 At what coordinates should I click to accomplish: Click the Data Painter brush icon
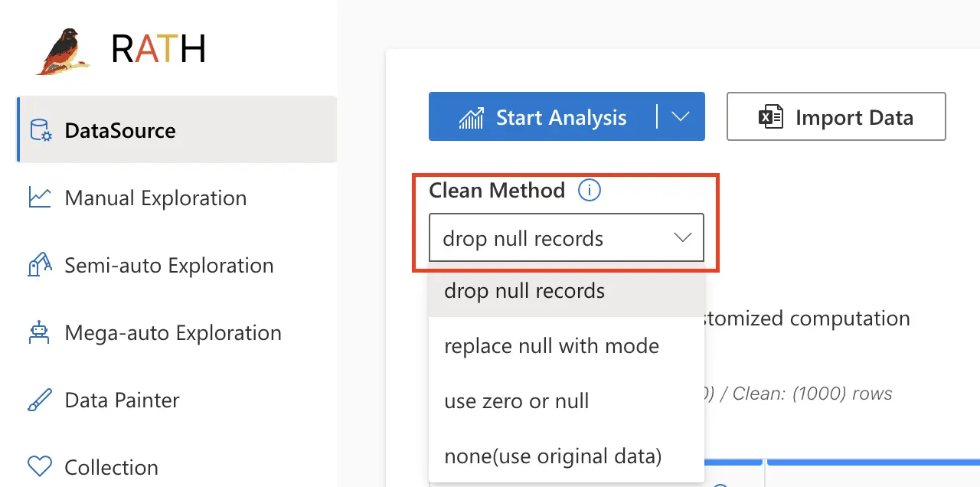click(x=40, y=400)
